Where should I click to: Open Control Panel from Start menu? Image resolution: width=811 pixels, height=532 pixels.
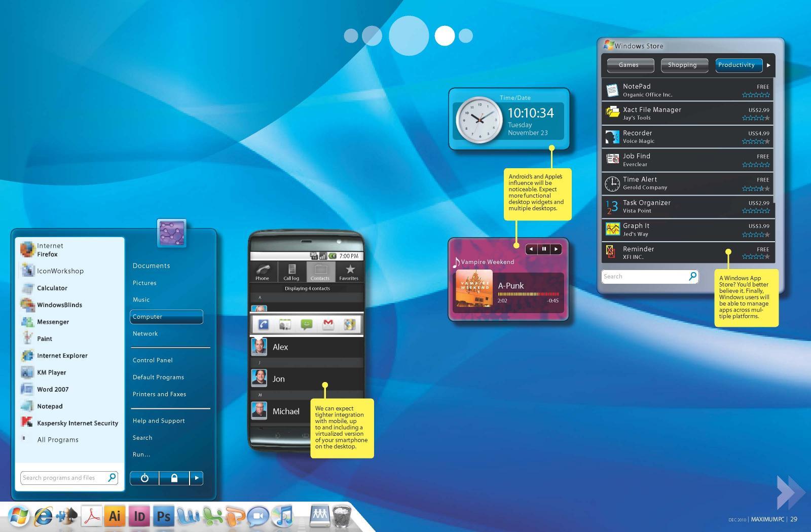(153, 360)
